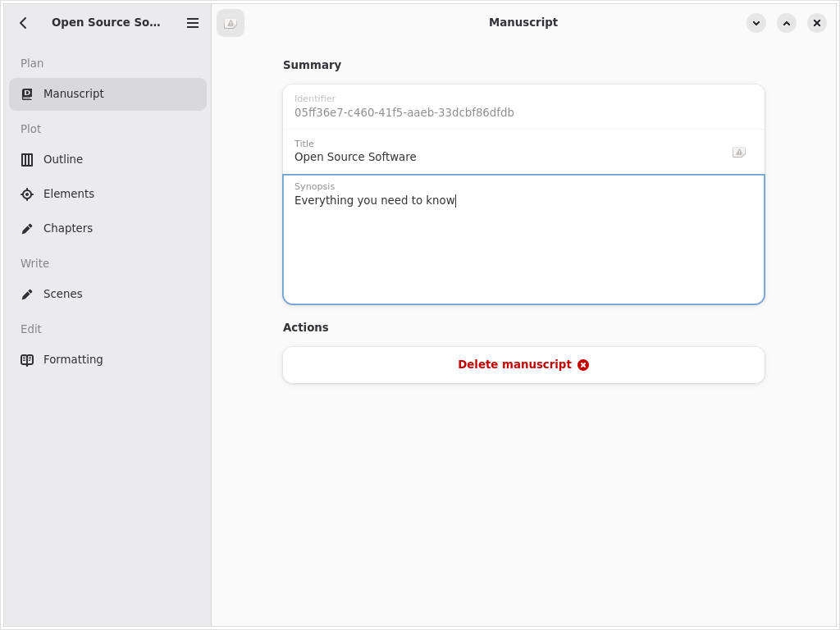Open the Manuscript section
Screen dimensions: 840x630
(107, 94)
